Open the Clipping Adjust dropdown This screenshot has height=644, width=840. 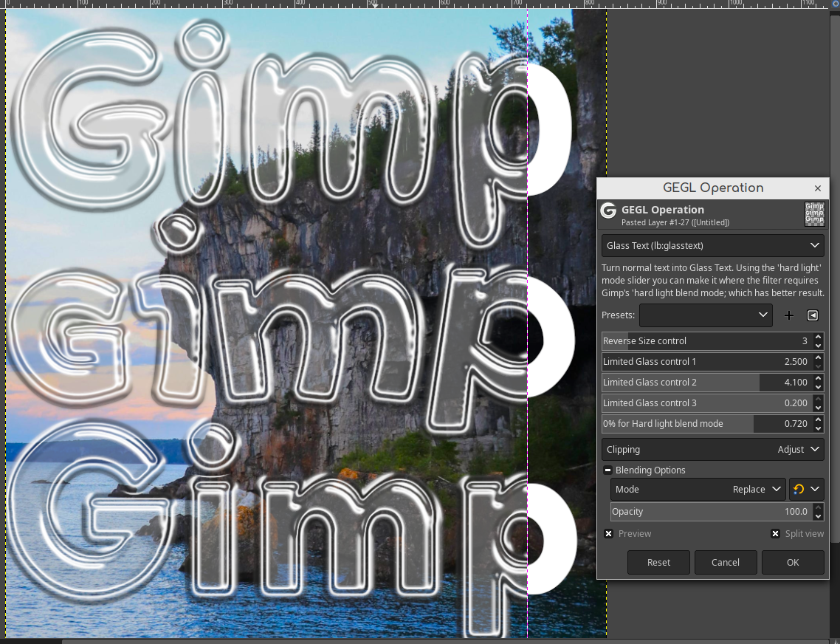pos(712,449)
